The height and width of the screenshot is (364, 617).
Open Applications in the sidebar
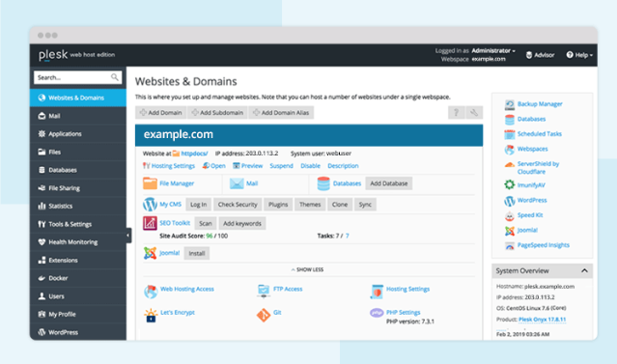(x=78, y=134)
